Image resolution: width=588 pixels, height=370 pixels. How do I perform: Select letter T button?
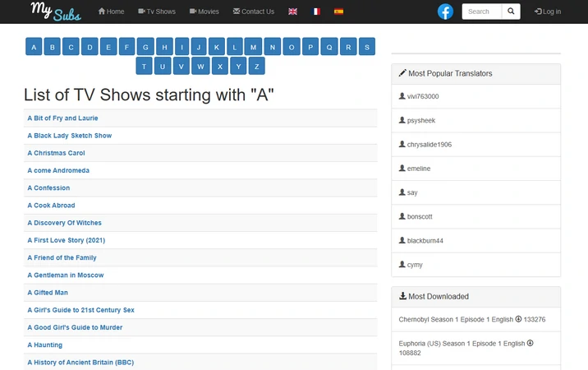click(144, 66)
